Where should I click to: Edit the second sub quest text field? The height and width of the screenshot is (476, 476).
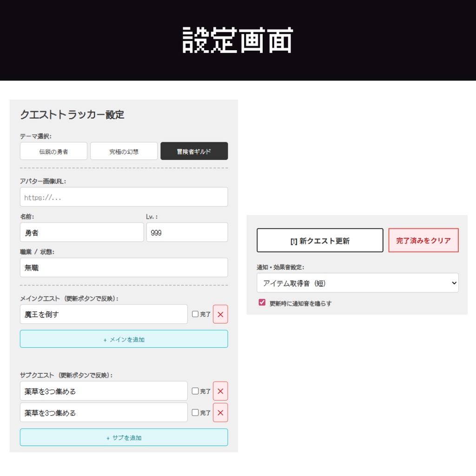pos(104,413)
